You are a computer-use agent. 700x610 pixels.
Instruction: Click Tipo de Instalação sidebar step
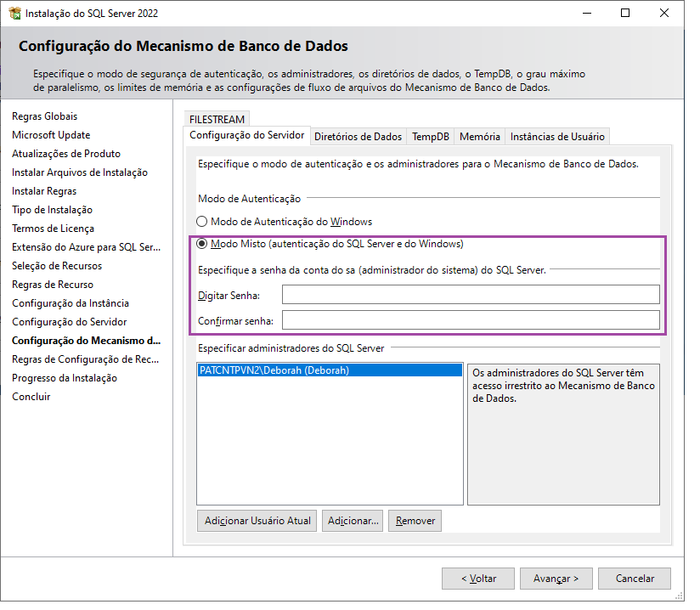coord(52,210)
